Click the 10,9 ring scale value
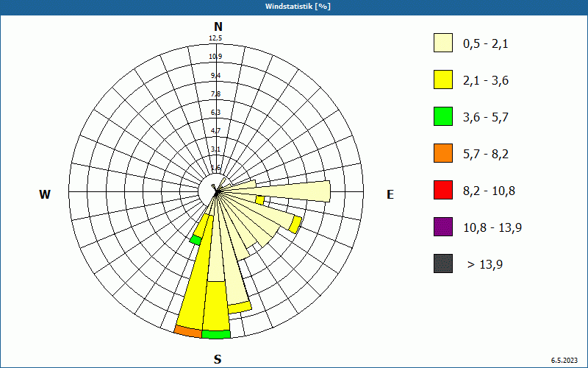Image resolution: width=588 pixels, height=368 pixels. pyautogui.click(x=215, y=57)
